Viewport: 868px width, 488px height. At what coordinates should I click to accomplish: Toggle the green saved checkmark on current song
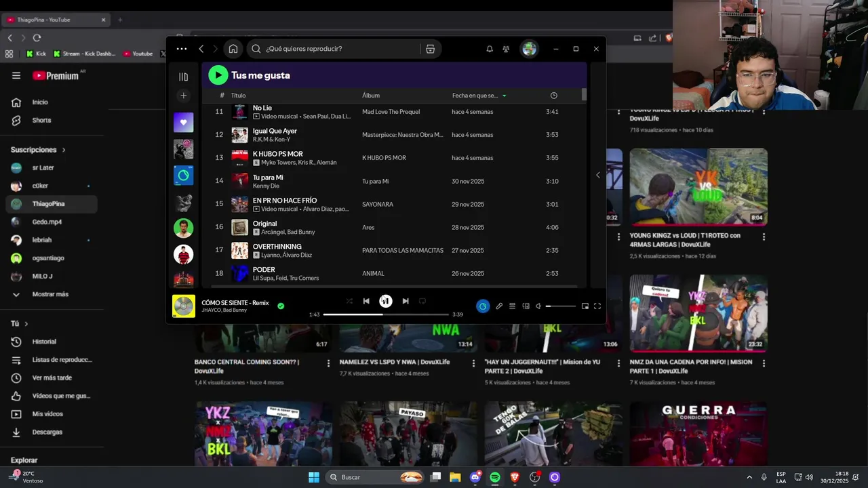[x=281, y=306]
